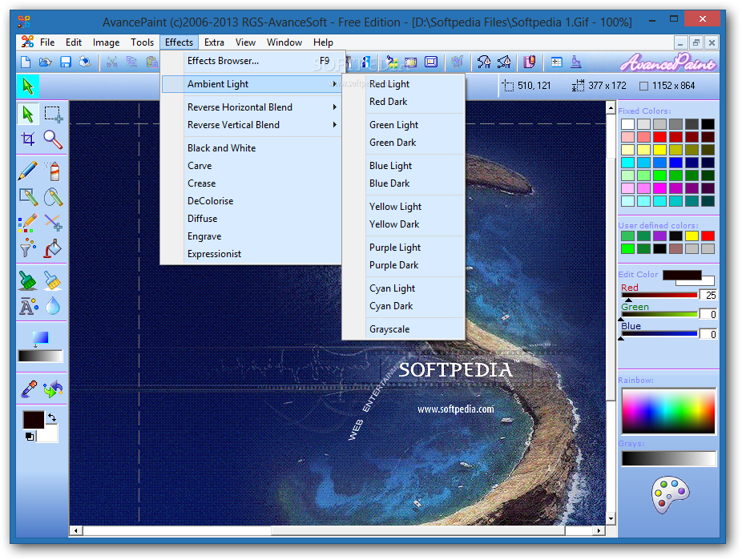Apply the Engrave effect
Image resolution: width=742 pixels, height=560 pixels.
252,236
